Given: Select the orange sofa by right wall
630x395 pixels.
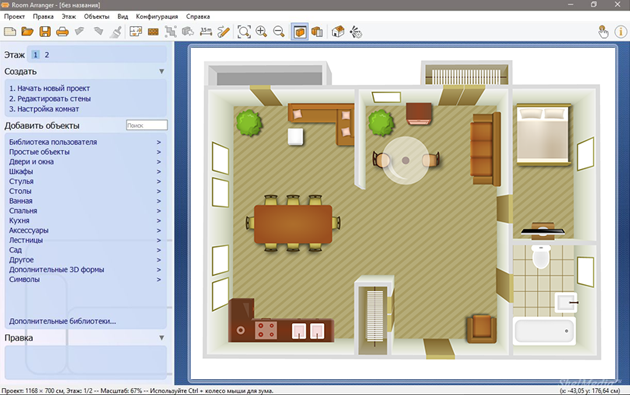Looking at the screenshot, I should (x=485, y=149).
